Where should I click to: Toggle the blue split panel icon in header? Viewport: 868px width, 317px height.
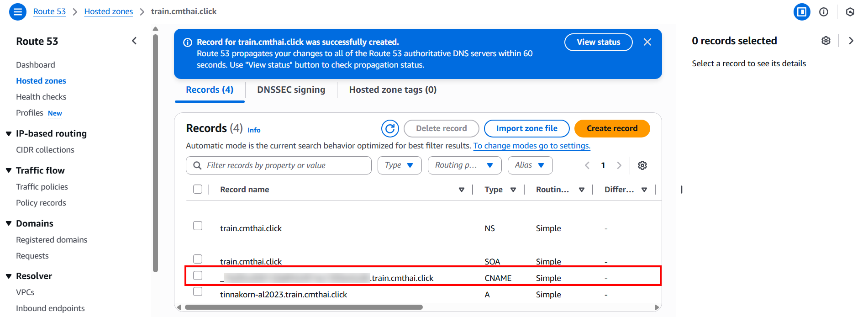[x=801, y=12]
